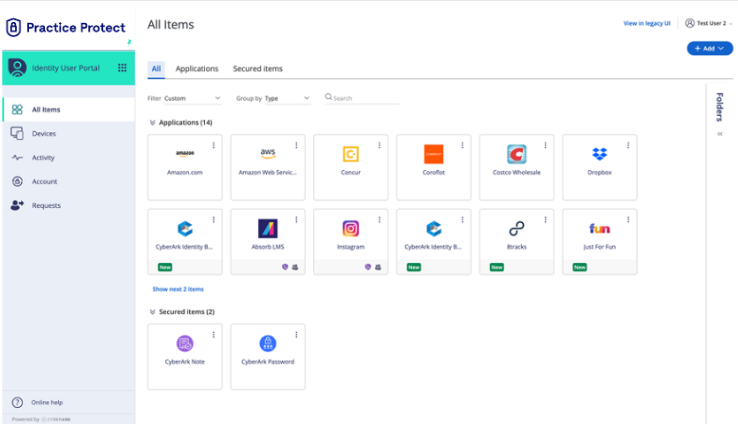Click the Identity User Portal header
The width and height of the screenshot is (738, 432).
(69, 68)
